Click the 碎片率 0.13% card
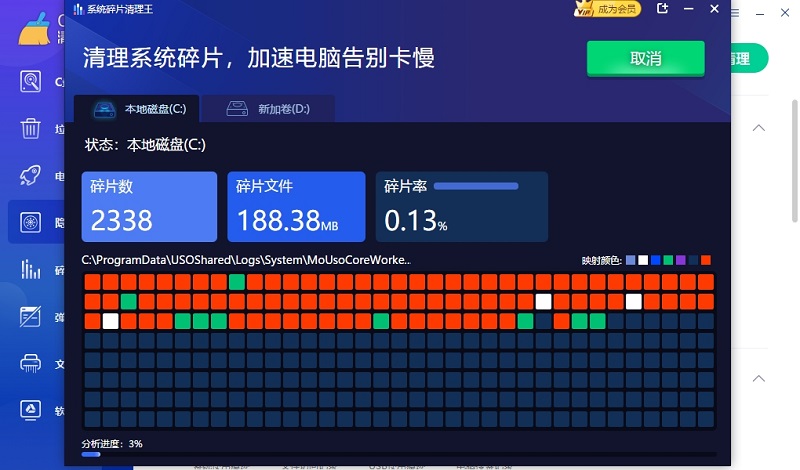 point(462,207)
